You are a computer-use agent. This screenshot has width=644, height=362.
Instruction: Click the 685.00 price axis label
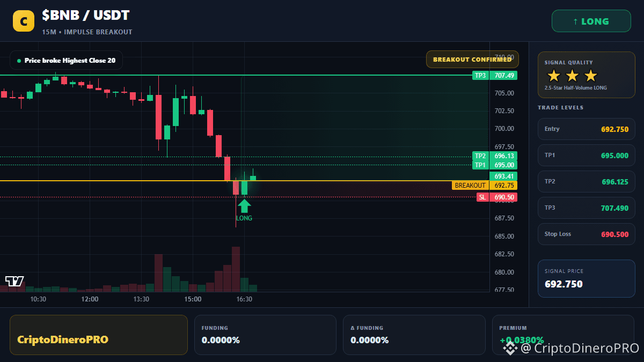(x=504, y=237)
